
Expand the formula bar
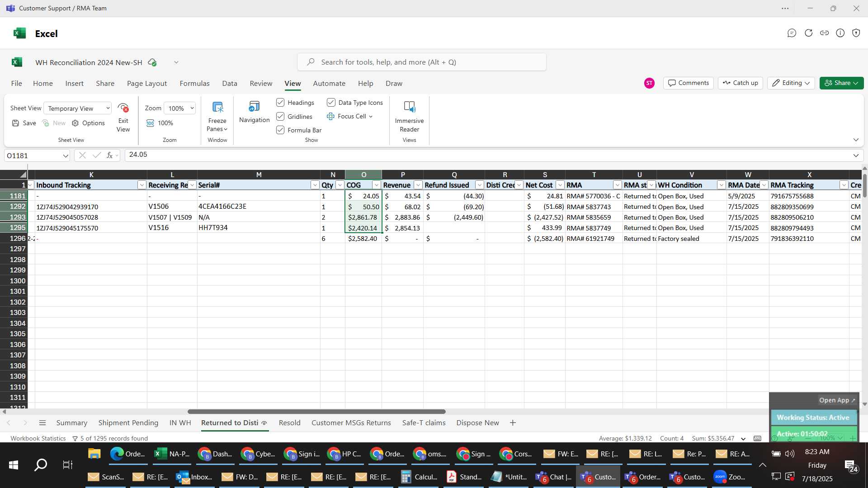[x=856, y=155]
